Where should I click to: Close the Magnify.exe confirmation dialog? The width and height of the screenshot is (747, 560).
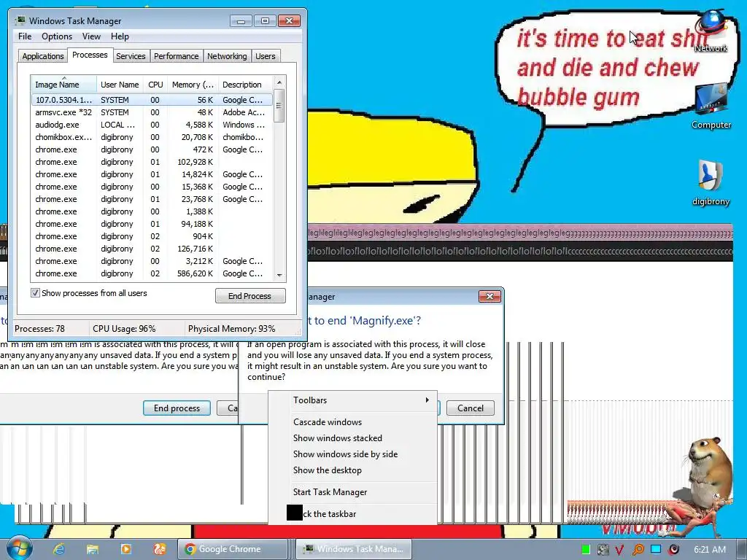(x=489, y=296)
